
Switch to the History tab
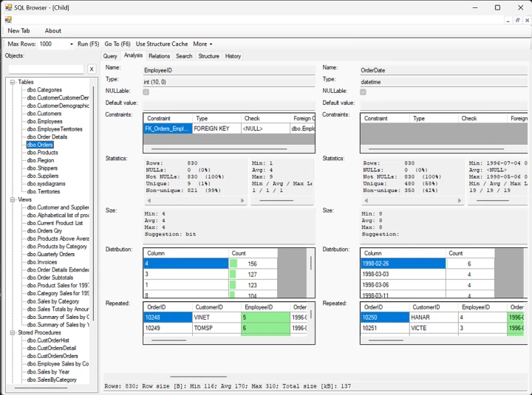click(x=233, y=56)
